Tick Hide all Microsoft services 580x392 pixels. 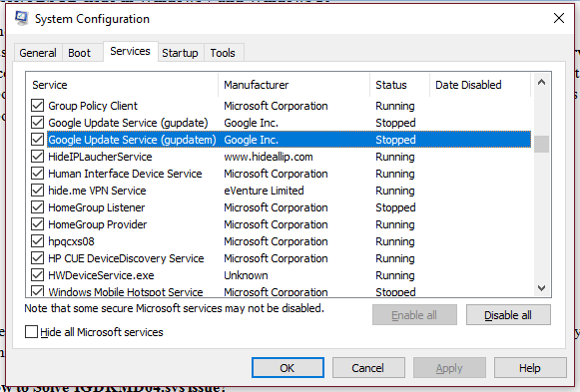[x=31, y=332]
